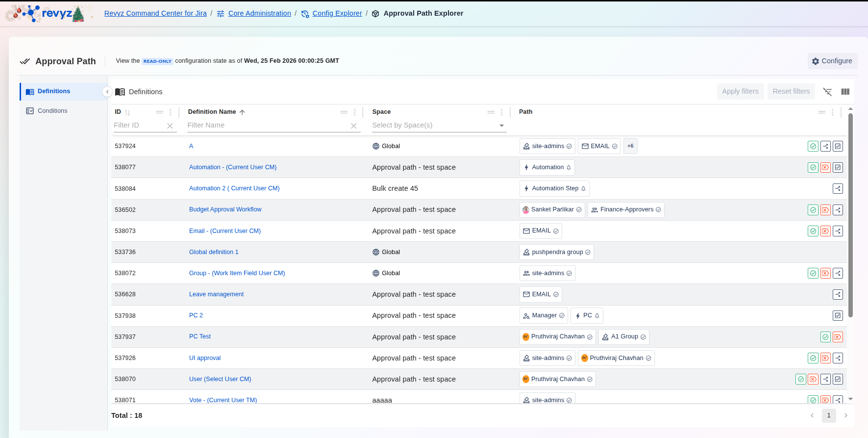Viewport: 868px width, 438px height.
Task: Click the red reject icon in PC Test row
Action: click(x=838, y=337)
